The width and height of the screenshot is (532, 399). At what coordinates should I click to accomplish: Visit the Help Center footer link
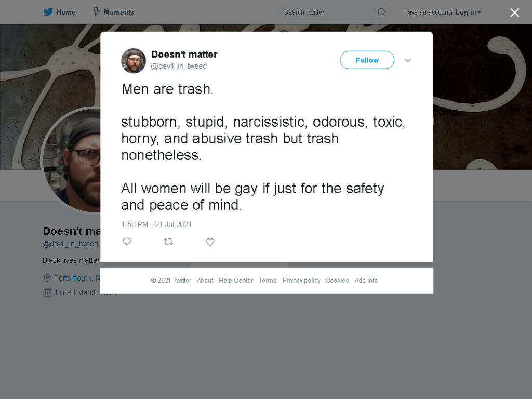[x=236, y=280]
